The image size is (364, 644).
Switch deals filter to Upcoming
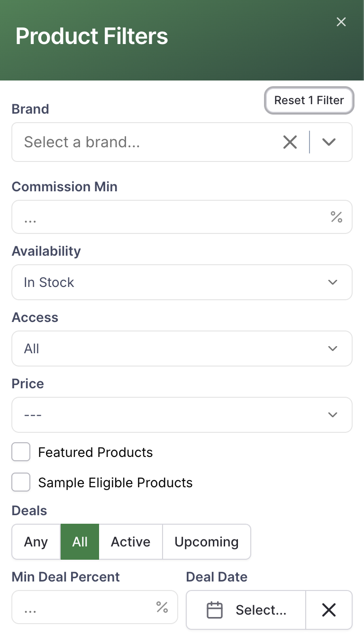click(x=207, y=542)
